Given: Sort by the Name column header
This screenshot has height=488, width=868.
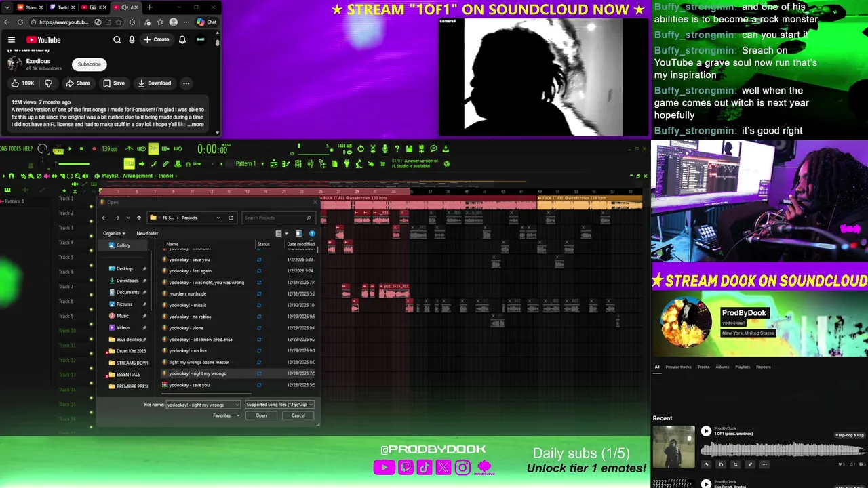Looking at the screenshot, I should [x=172, y=244].
